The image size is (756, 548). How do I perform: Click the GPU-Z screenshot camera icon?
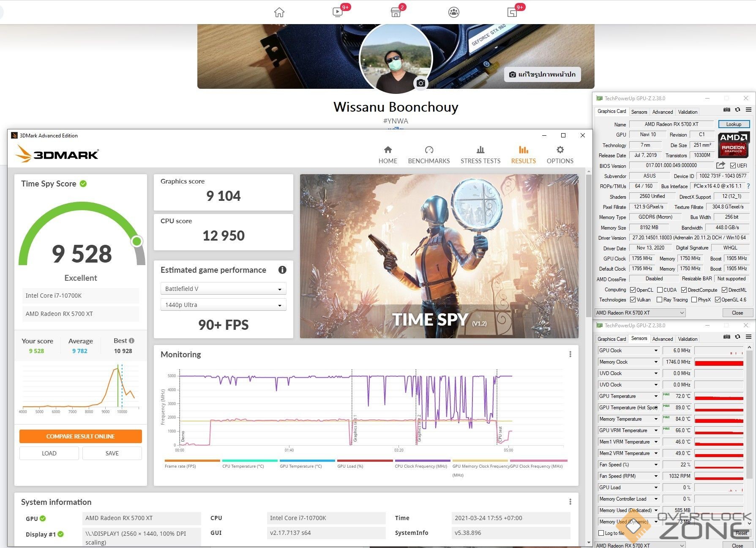726,110
